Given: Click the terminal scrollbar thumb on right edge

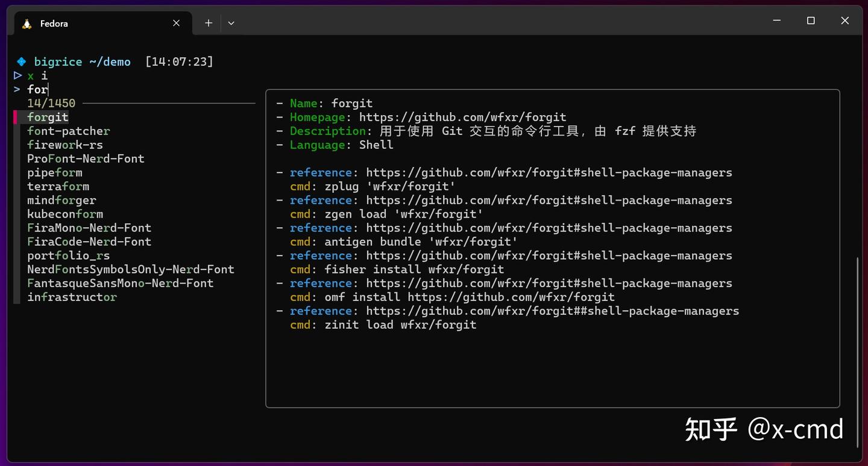Looking at the screenshot, I should tap(858, 352).
